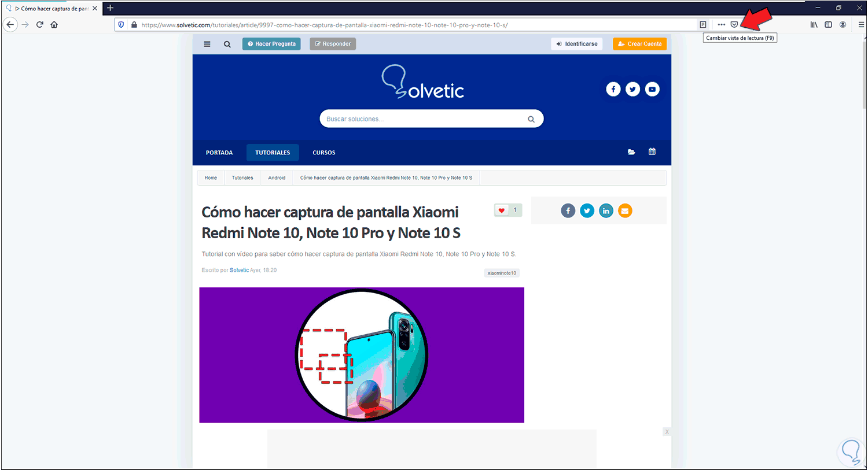Go to the Home breadcrumb

pyautogui.click(x=211, y=178)
